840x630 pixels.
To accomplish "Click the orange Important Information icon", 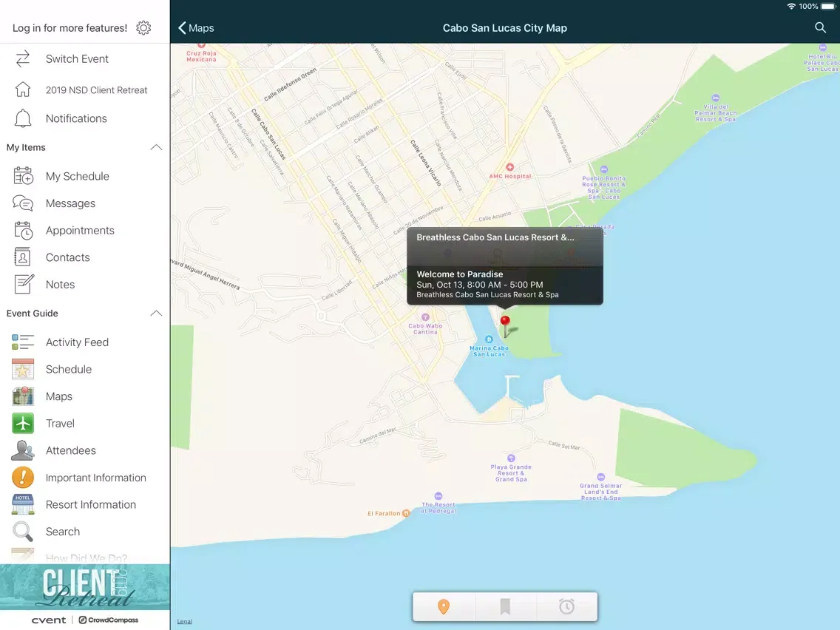I will 23,478.
